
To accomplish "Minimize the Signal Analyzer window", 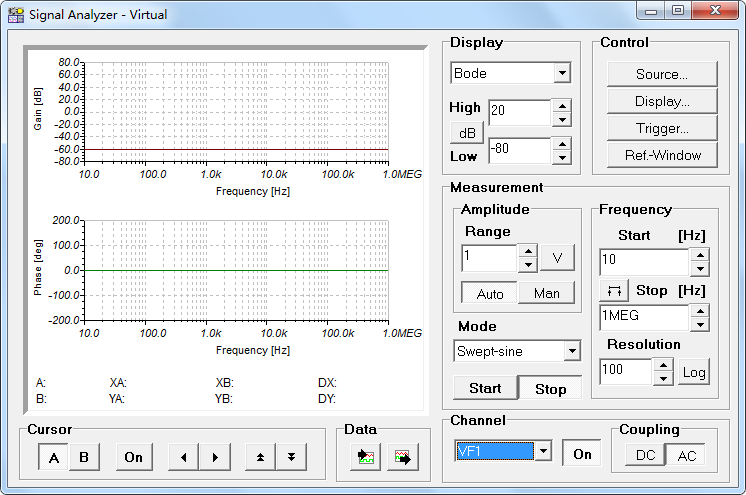I will [x=651, y=11].
